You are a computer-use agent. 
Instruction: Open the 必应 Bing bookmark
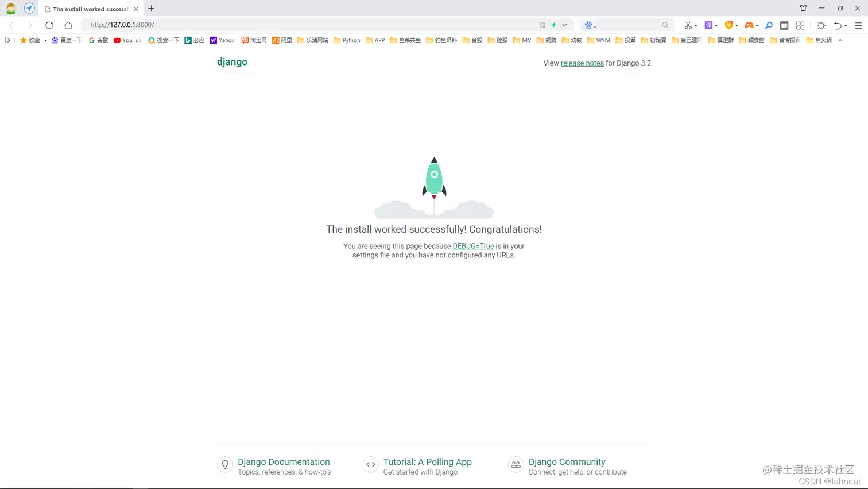[x=194, y=40]
